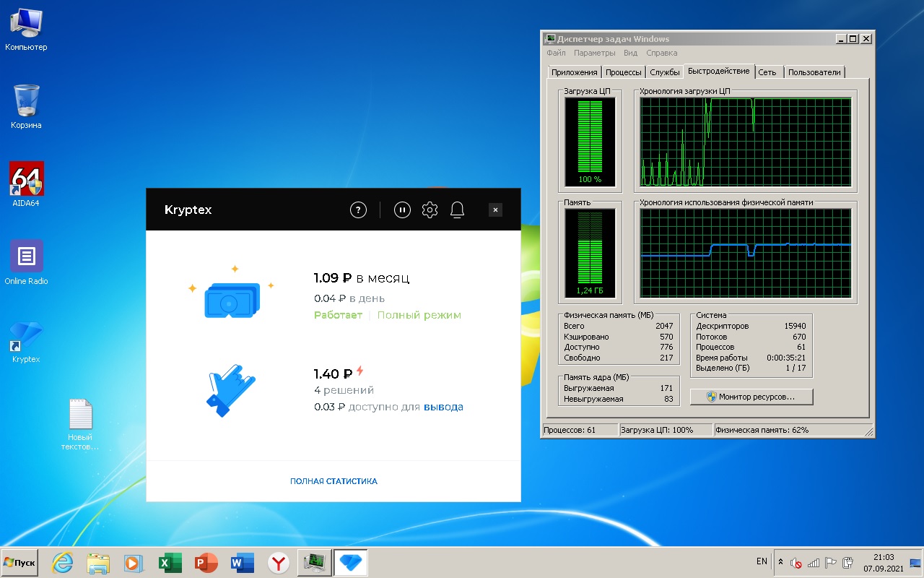
Task: Click network signal tray icon
Action: click(x=814, y=562)
